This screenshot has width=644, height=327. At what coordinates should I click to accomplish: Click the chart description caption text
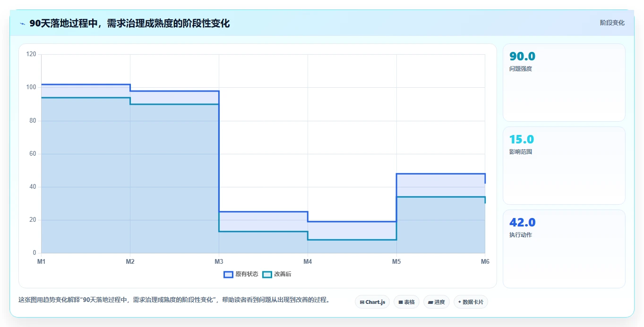coord(174,300)
